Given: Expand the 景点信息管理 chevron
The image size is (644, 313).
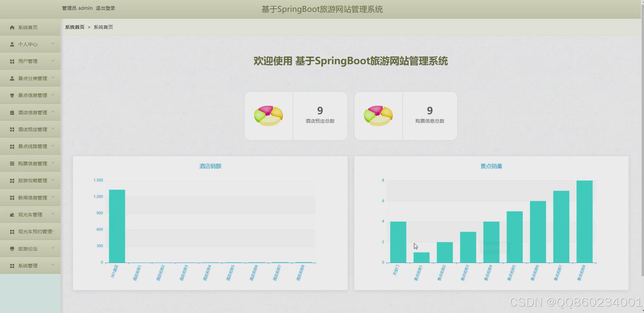Looking at the screenshot, I should point(53,95).
